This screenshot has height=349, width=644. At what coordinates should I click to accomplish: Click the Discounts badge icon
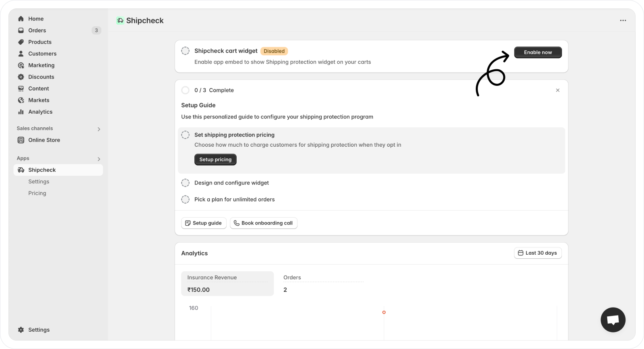click(21, 77)
